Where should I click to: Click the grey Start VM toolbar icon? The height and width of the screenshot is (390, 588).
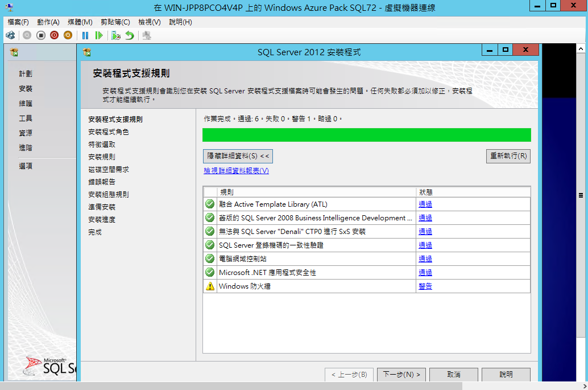coord(27,35)
